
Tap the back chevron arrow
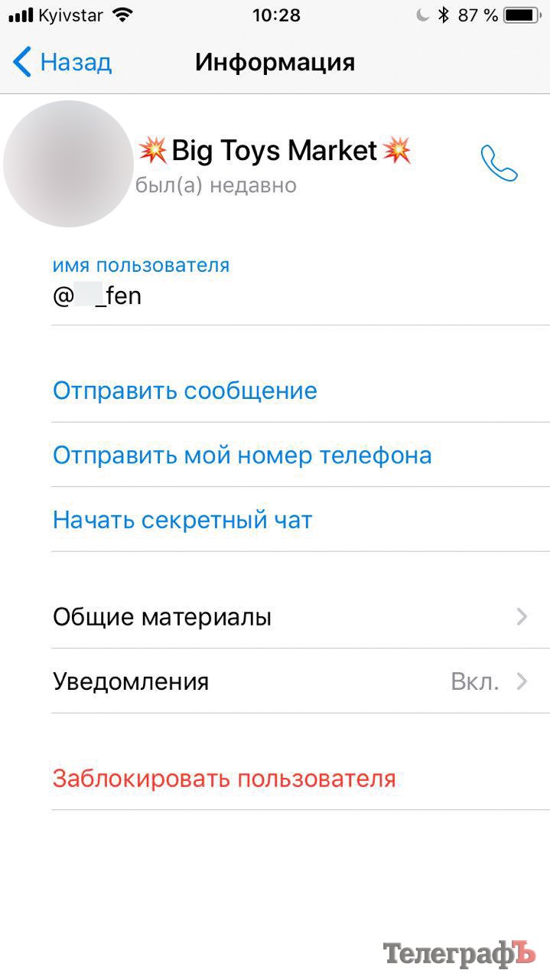click(x=22, y=62)
